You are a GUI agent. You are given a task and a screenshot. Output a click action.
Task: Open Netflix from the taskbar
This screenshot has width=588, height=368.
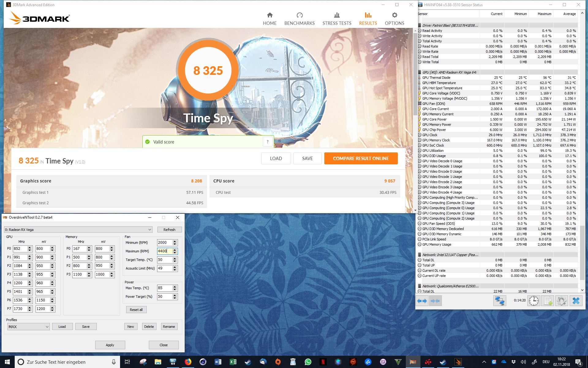pyautogui.click(x=323, y=362)
